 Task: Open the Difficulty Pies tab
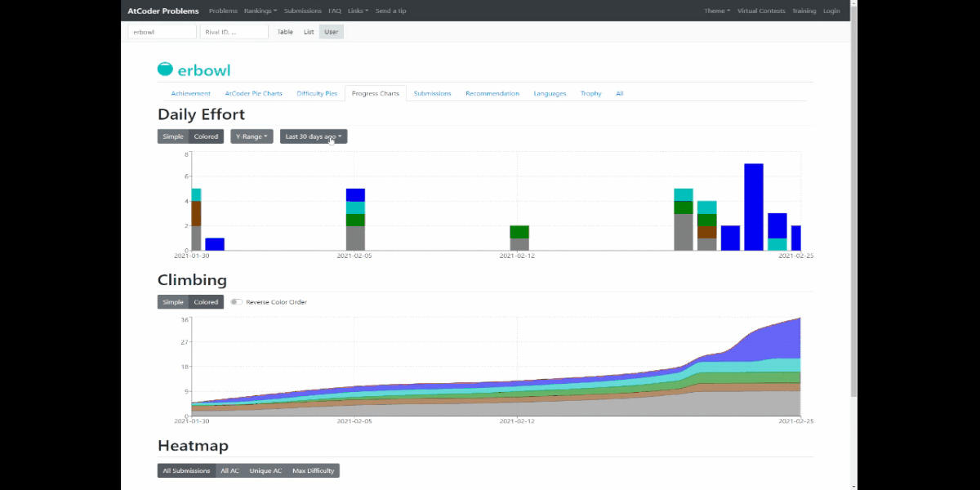click(x=317, y=94)
